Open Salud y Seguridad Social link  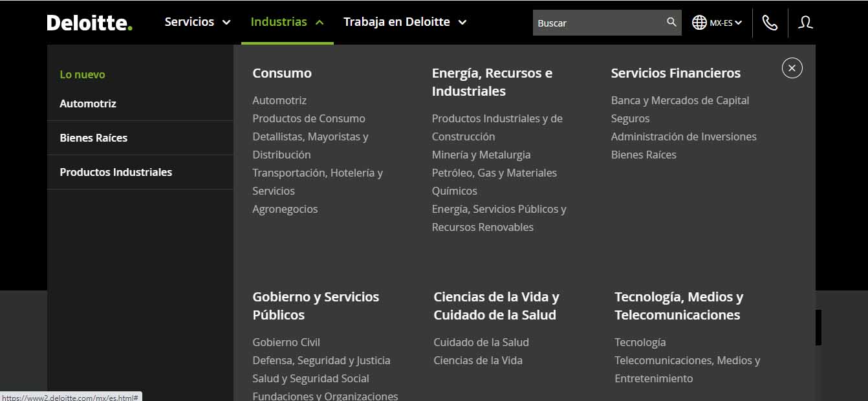click(x=310, y=378)
